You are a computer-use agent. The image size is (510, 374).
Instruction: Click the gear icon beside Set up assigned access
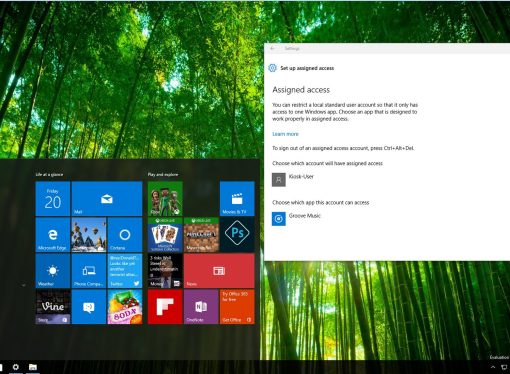click(x=272, y=68)
